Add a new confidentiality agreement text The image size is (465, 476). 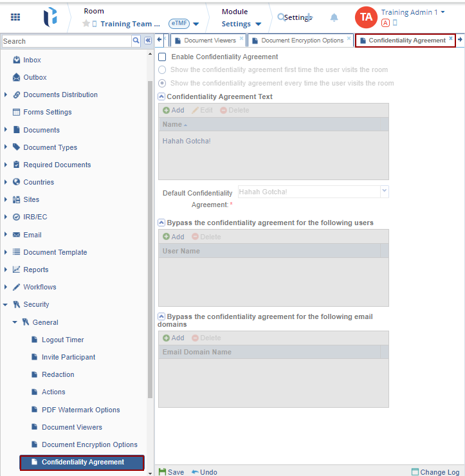pos(174,110)
